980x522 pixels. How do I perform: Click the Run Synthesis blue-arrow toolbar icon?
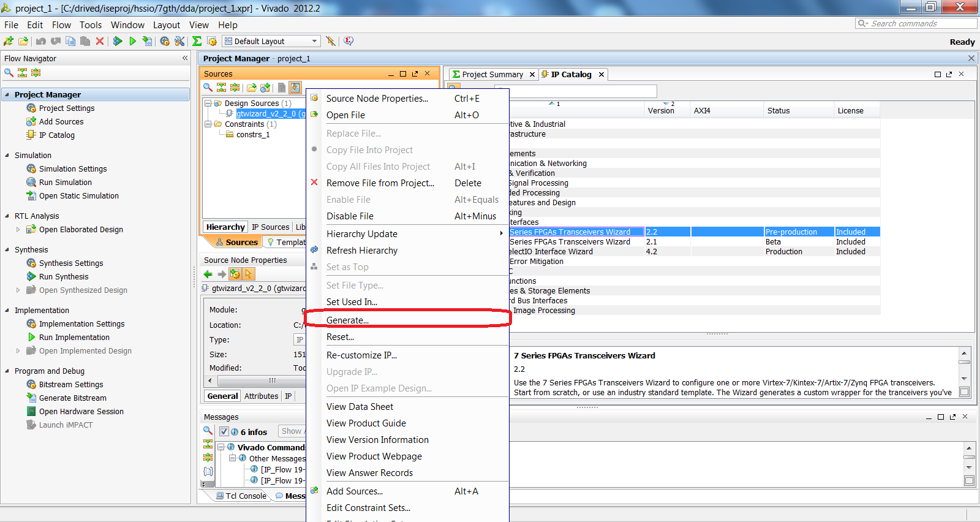click(118, 41)
